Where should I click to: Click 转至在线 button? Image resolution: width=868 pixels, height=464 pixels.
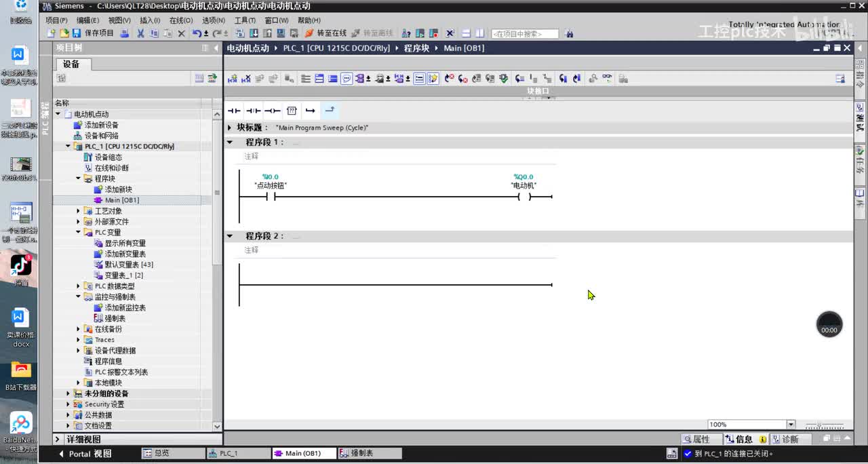[325, 33]
